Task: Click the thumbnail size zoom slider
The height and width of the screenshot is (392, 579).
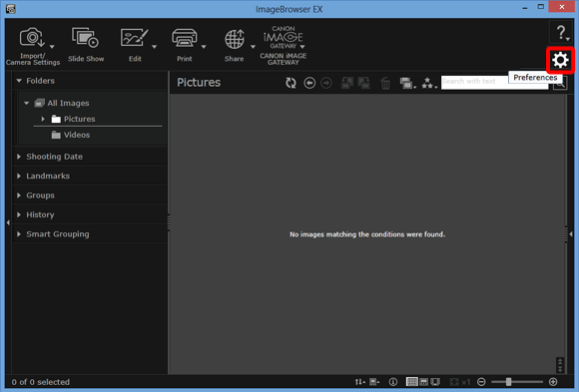Action: (x=517, y=382)
